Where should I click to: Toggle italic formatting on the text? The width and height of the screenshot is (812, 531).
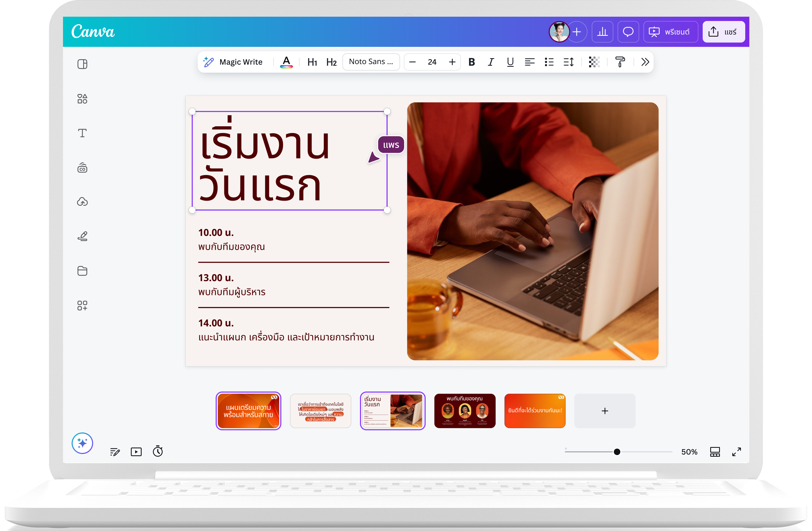click(x=491, y=62)
